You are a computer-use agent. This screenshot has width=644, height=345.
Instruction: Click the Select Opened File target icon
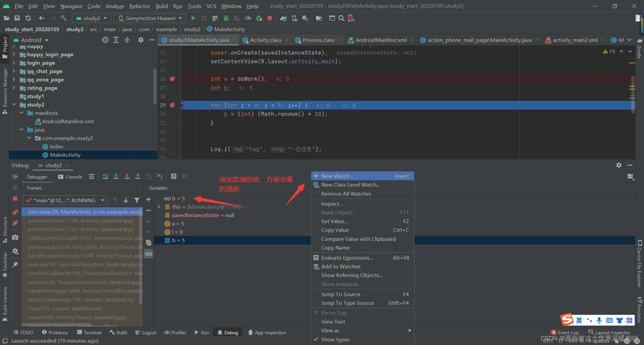(x=105, y=40)
